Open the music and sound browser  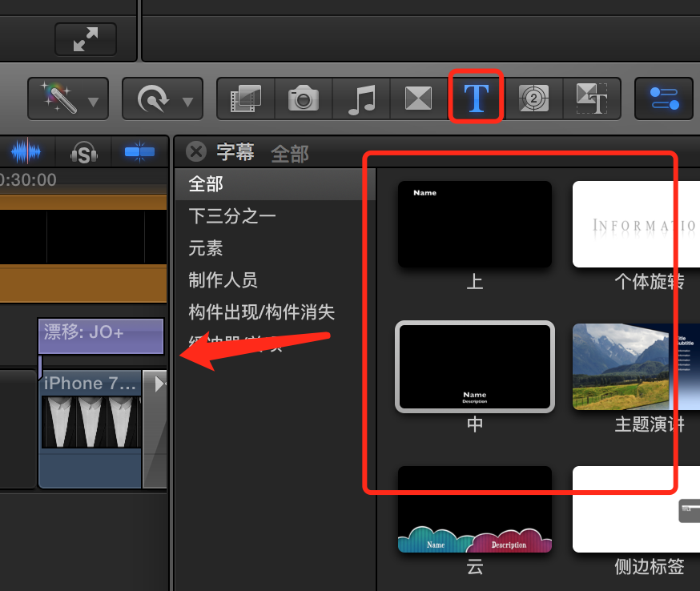(x=361, y=98)
